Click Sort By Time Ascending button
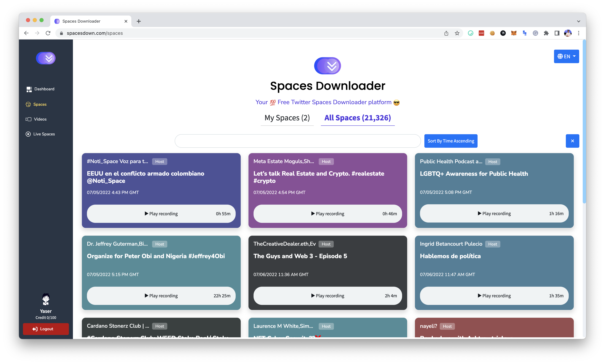605x364 pixels. coord(451,141)
